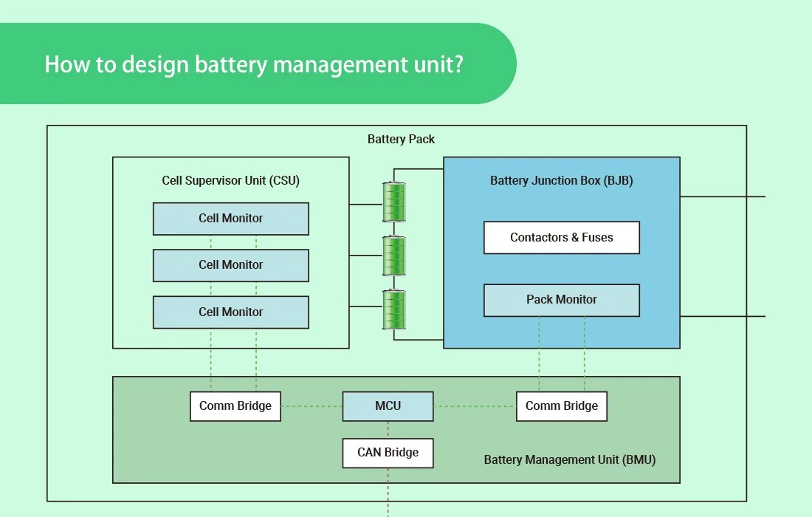Click the Battery Junction Box (BJB) heading
812x517 pixels.
point(561,180)
